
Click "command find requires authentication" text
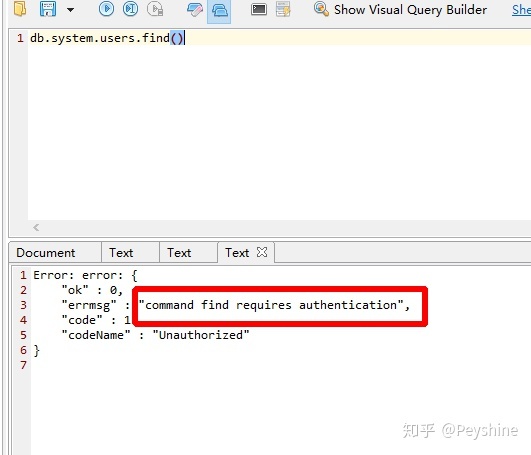click(271, 305)
